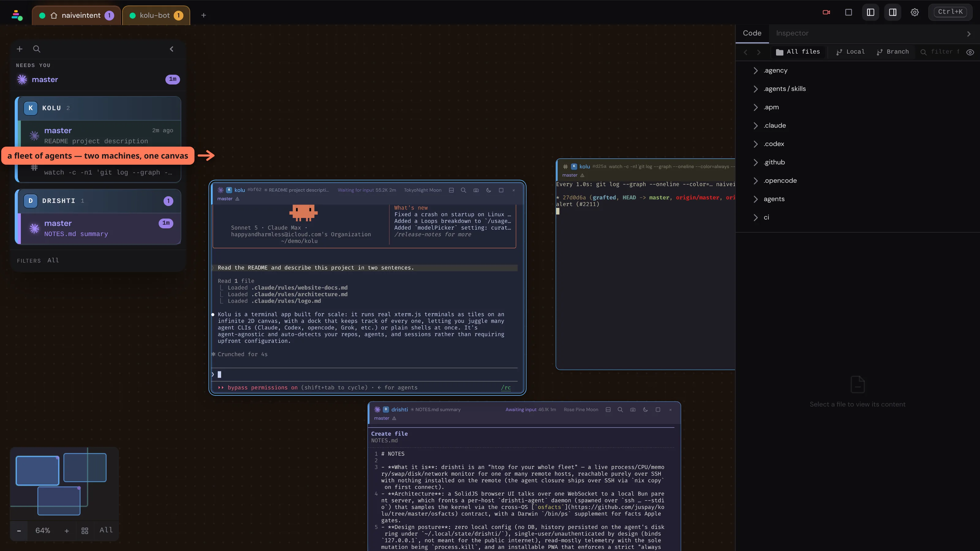Switch to the naiveintent workspace tab

(x=77, y=16)
